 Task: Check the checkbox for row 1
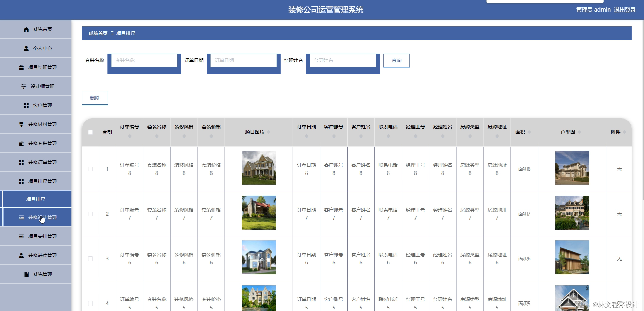pyautogui.click(x=90, y=169)
